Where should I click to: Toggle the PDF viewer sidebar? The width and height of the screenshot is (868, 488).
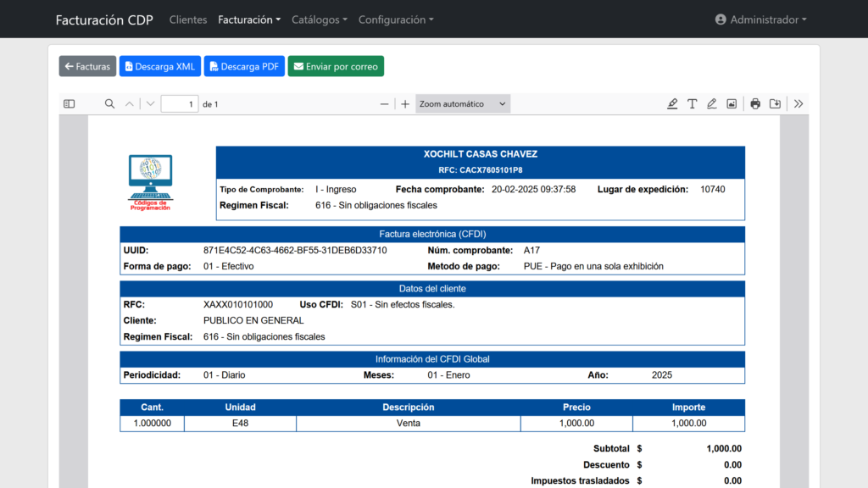click(x=70, y=104)
